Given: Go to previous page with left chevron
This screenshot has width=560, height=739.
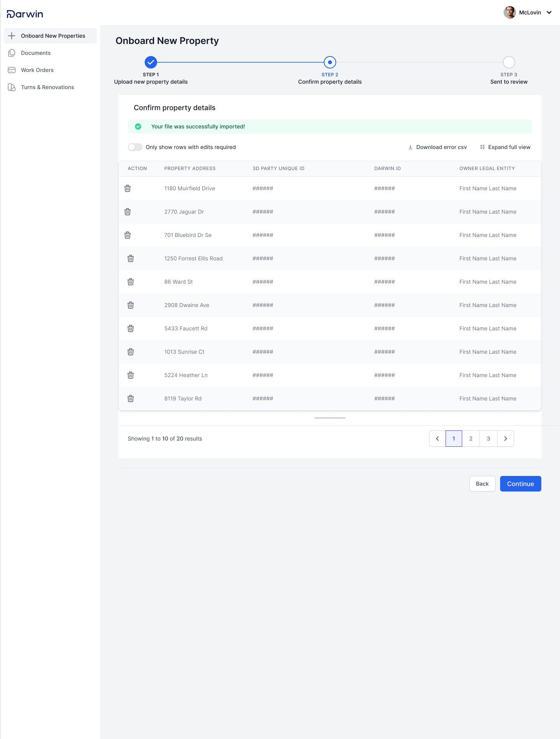Looking at the screenshot, I should coord(437,439).
